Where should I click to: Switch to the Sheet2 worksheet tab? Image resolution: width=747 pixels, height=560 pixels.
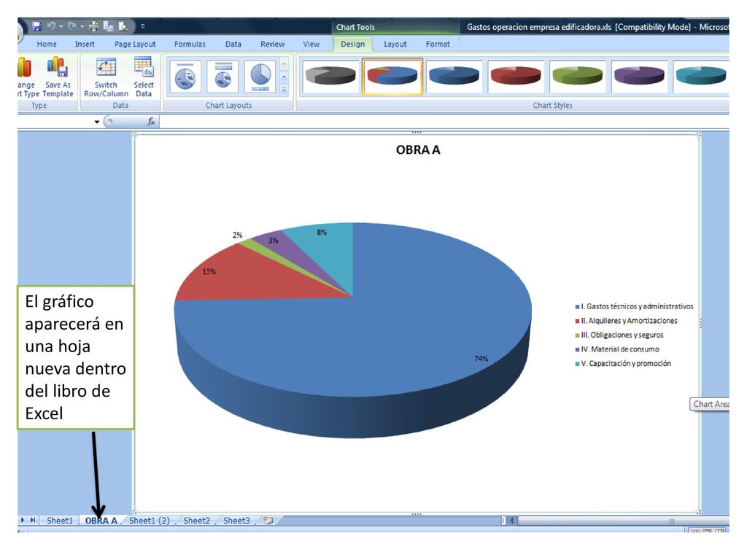tap(196, 521)
